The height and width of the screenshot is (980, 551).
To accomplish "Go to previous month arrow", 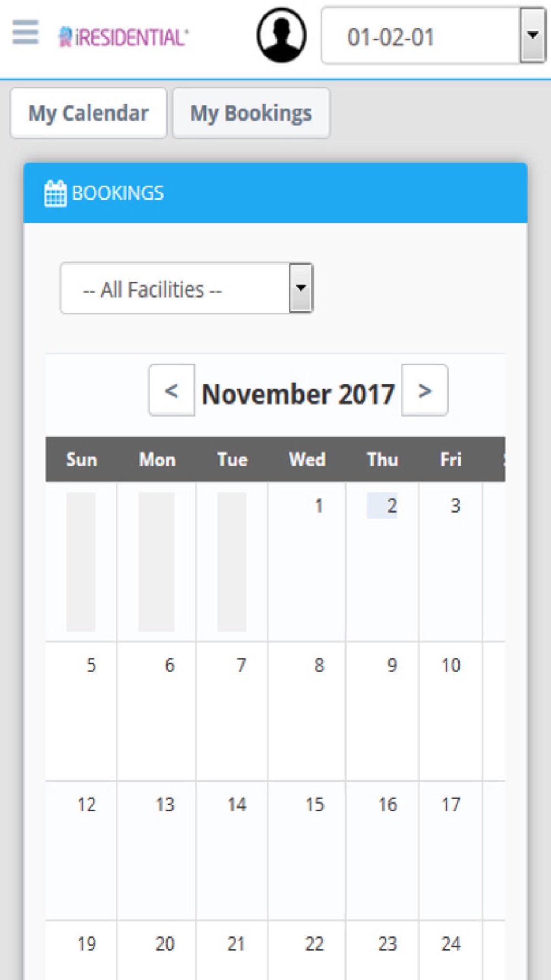I will click(x=171, y=390).
